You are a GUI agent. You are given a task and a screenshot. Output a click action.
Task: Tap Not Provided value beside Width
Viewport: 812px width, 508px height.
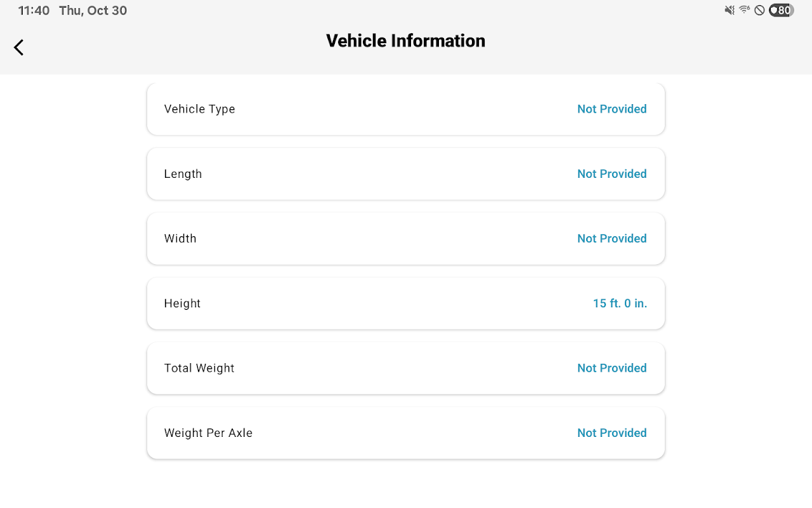[612, 239]
